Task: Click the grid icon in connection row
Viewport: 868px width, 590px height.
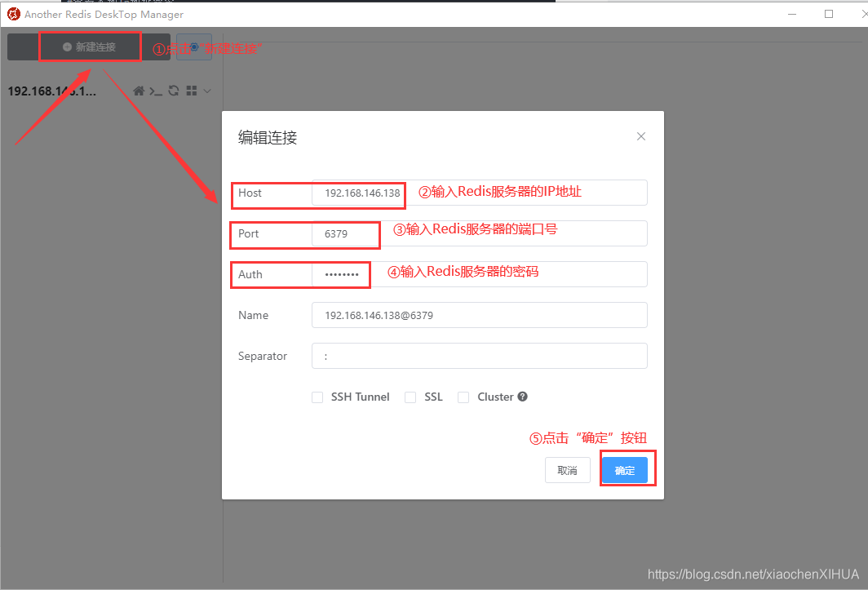Action: click(192, 91)
